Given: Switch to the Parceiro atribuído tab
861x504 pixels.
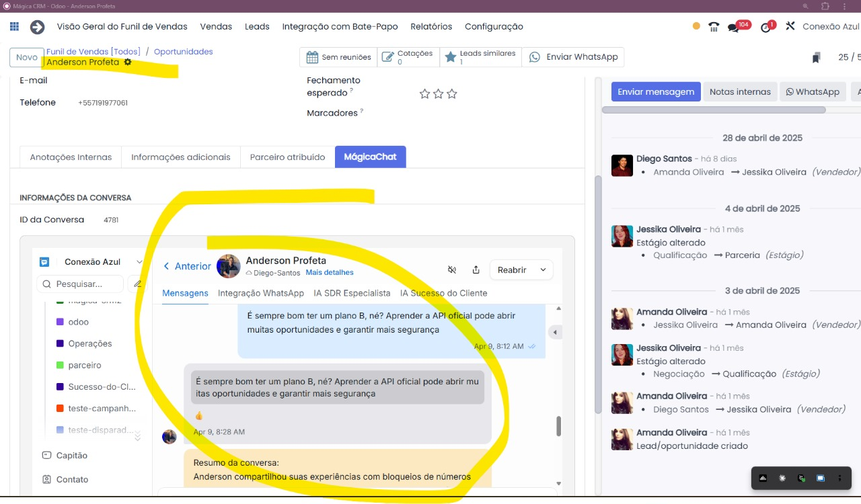Looking at the screenshot, I should pyautogui.click(x=287, y=157).
